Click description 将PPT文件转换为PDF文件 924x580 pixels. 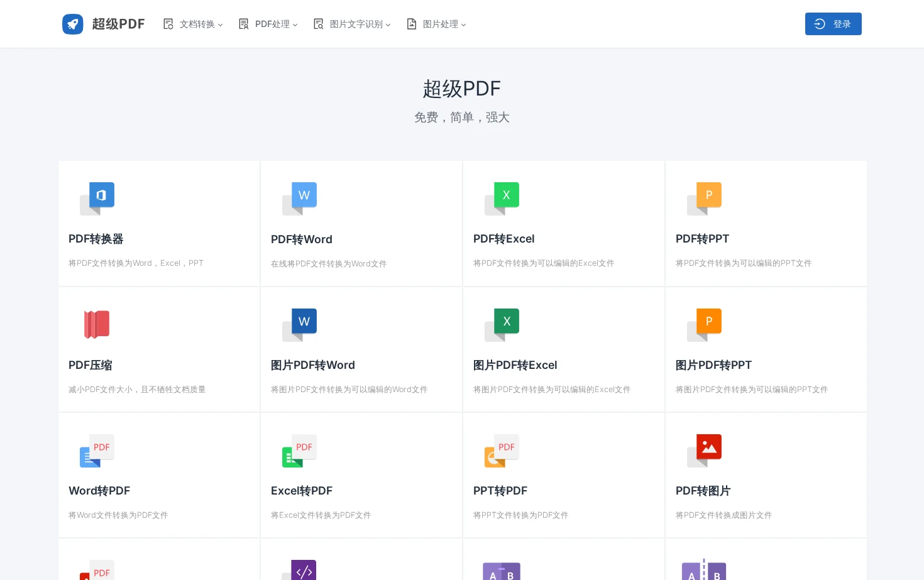click(x=521, y=515)
